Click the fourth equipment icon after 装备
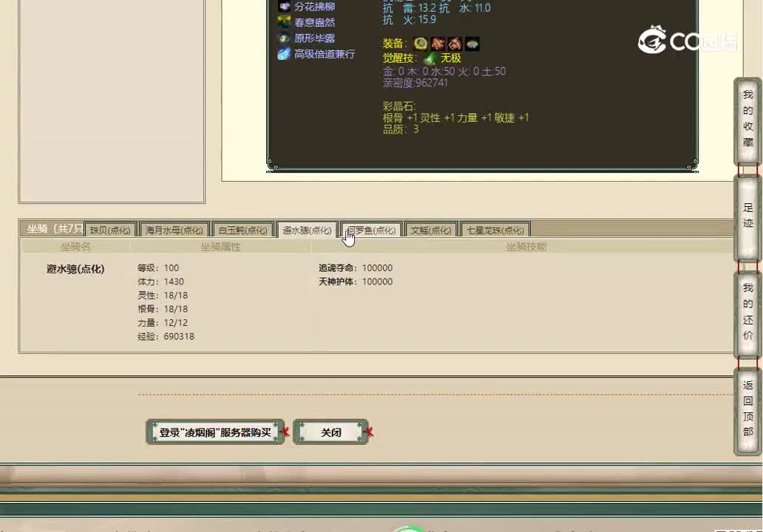Viewport: 763px width, 532px height. (472, 44)
